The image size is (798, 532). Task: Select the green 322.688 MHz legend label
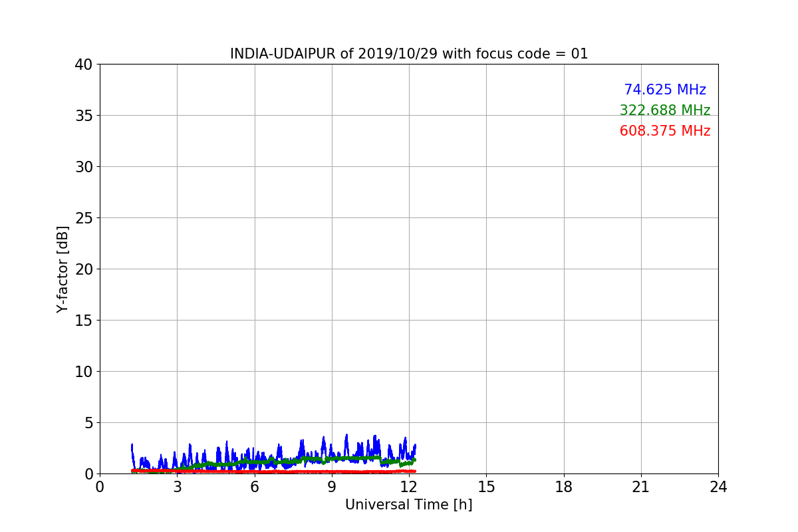pos(665,110)
